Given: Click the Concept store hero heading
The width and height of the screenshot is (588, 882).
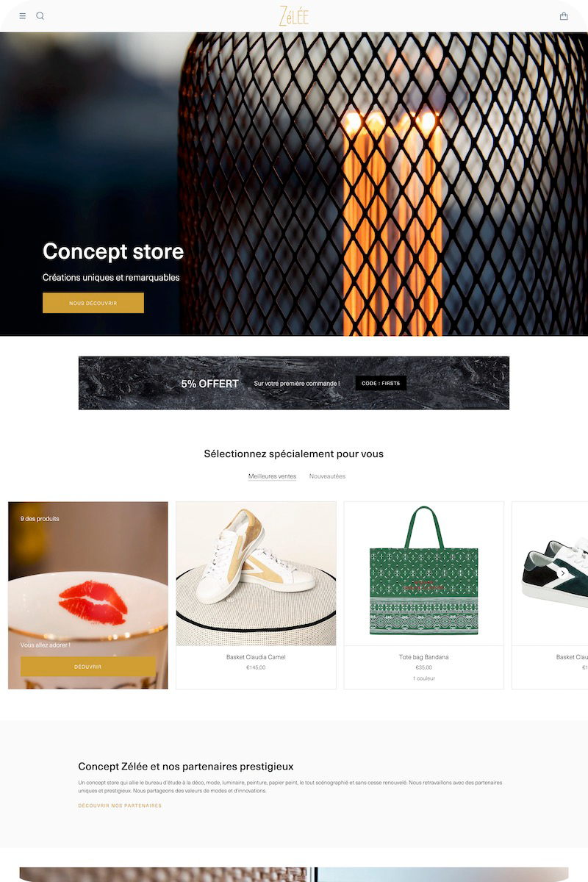Looking at the screenshot, I should pos(113,251).
